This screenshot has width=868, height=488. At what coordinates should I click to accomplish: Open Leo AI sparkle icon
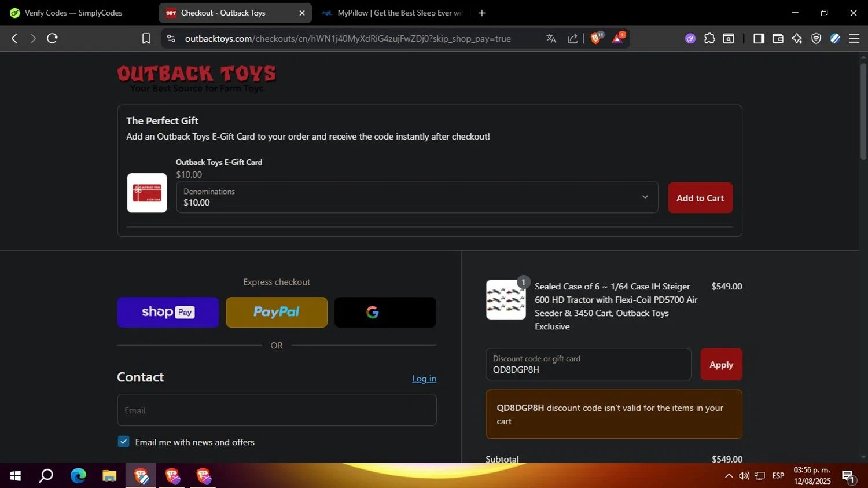pyautogui.click(x=797, y=38)
